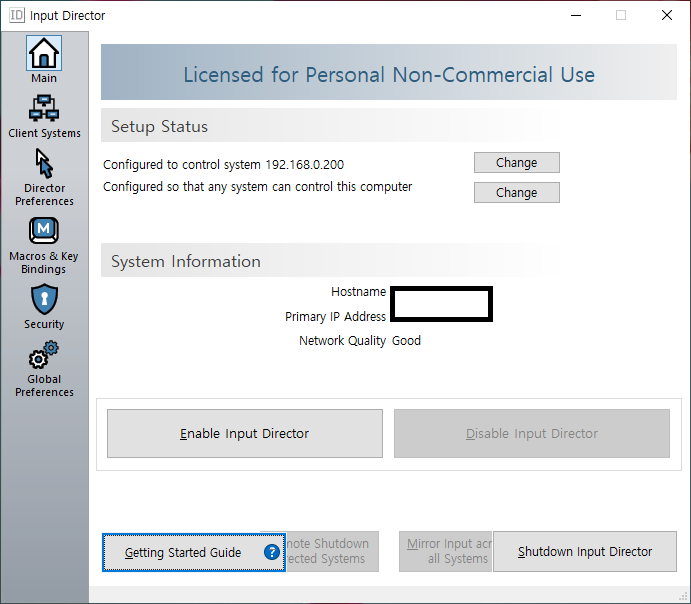The width and height of the screenshot is (691, 604).
Task: Change the controlled system 192.168.0.200 setting
Action: (516, 163)
